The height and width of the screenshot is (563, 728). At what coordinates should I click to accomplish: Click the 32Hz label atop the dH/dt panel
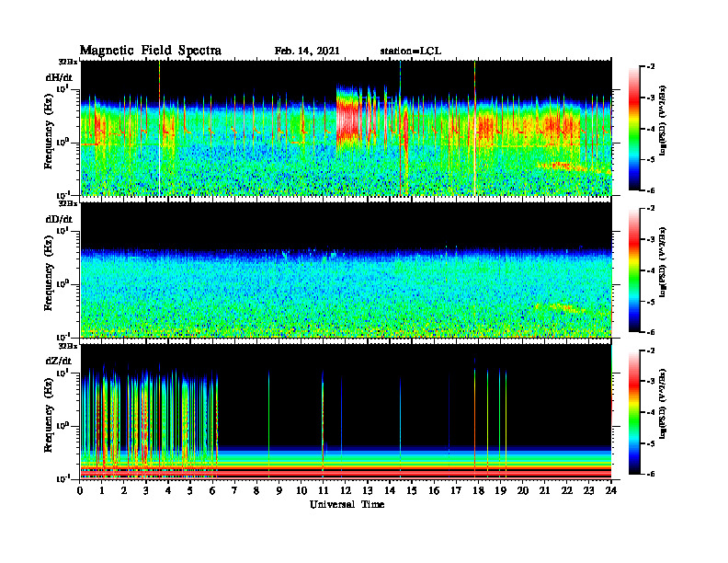point(68,62)
